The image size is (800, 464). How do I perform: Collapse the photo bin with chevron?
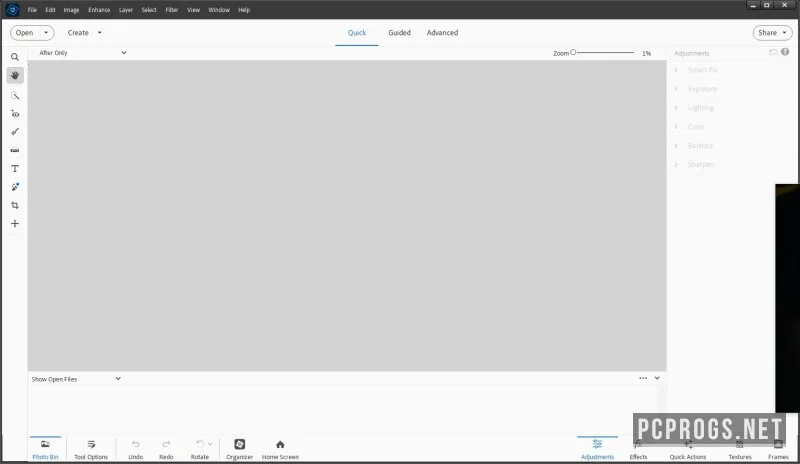tap(657, 378)
